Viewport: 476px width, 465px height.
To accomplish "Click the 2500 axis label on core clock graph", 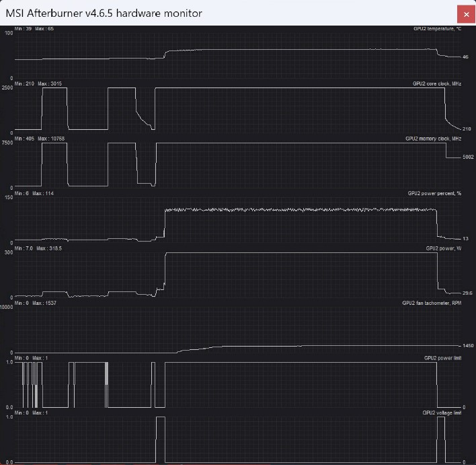I will [x=7, y=88].
